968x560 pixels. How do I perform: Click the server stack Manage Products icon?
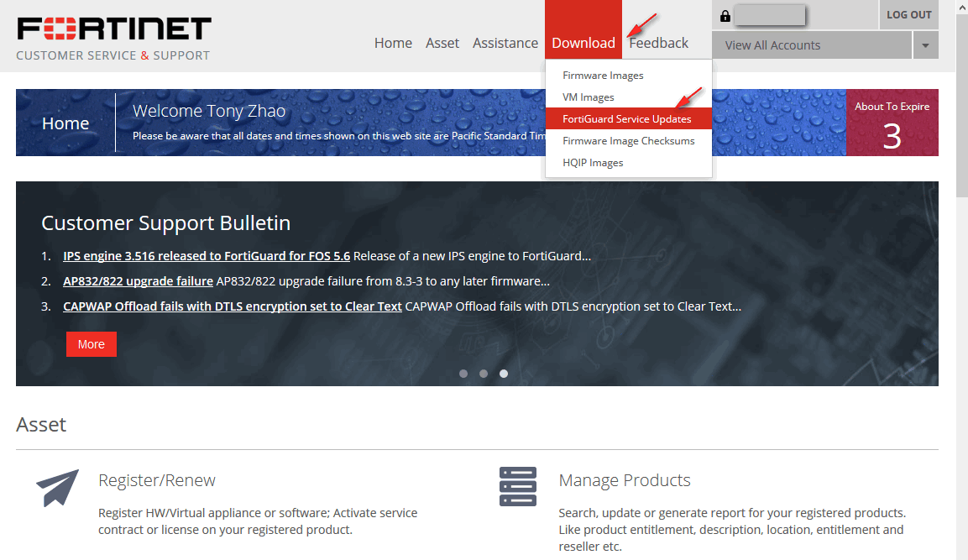click(517, 486)
